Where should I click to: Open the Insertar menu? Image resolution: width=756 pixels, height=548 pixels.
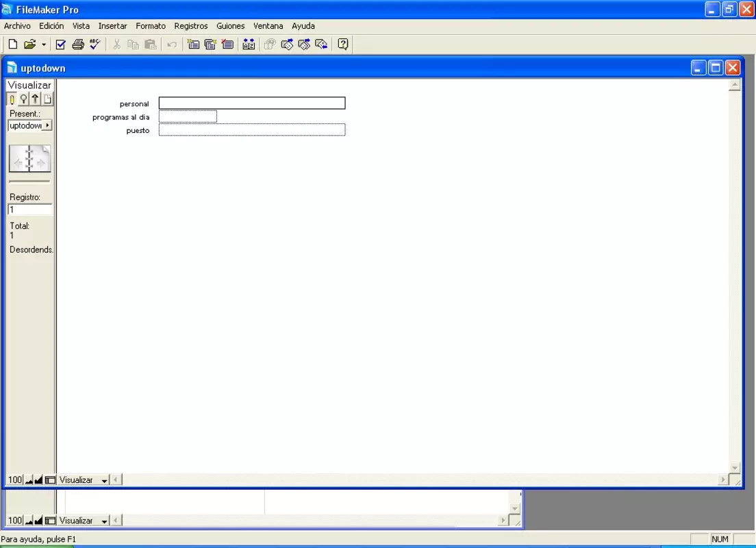(x=112, y=26)
